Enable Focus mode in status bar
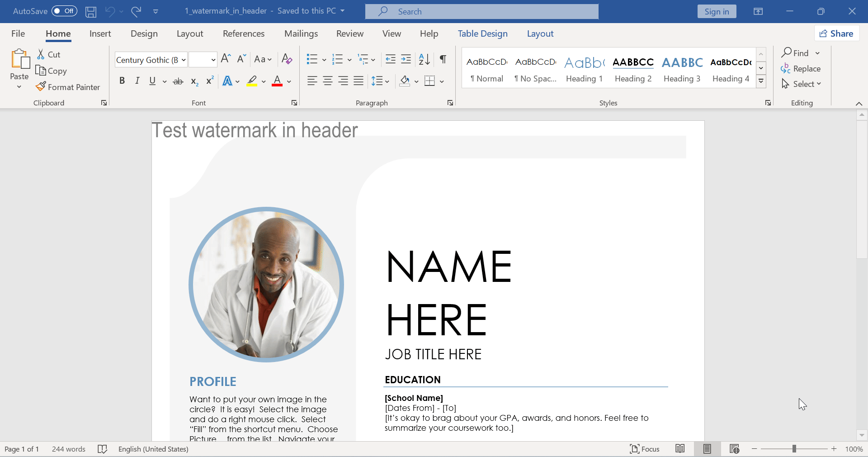868x457 pixels. coord(644,448)
